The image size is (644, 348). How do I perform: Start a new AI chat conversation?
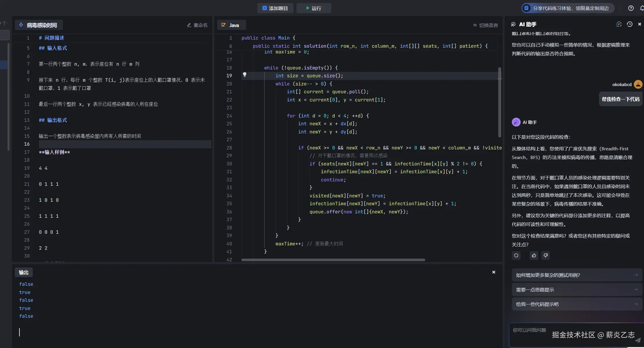click(x=619, y=24)
